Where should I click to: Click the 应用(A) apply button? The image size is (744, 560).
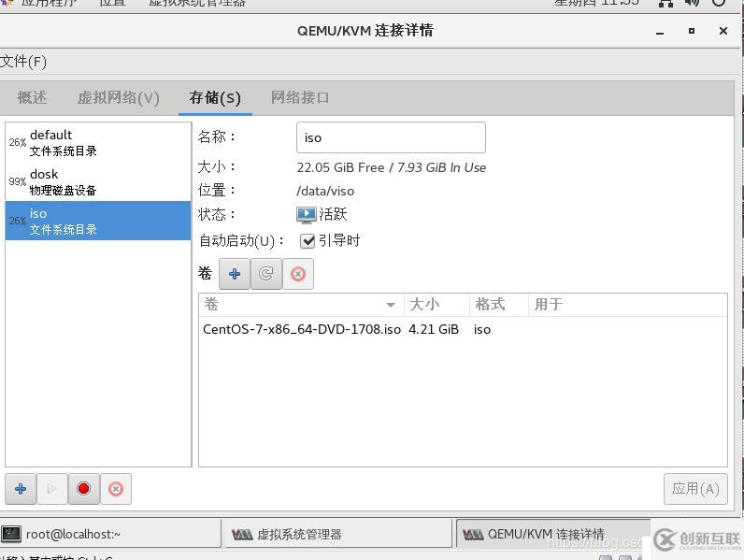[695, 489]
